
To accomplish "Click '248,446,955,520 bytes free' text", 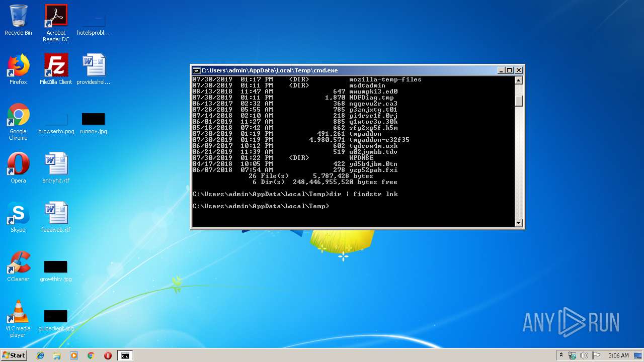I will tap(345, 182).
